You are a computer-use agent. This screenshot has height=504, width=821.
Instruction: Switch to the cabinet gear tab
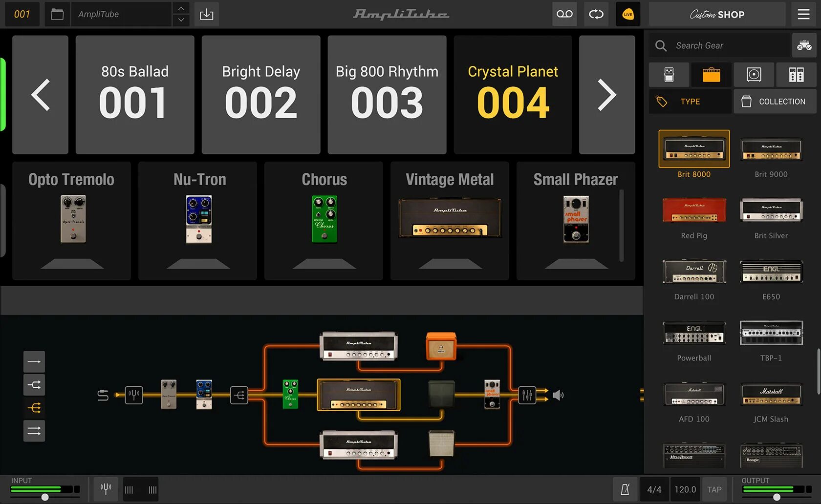point(754,75)
